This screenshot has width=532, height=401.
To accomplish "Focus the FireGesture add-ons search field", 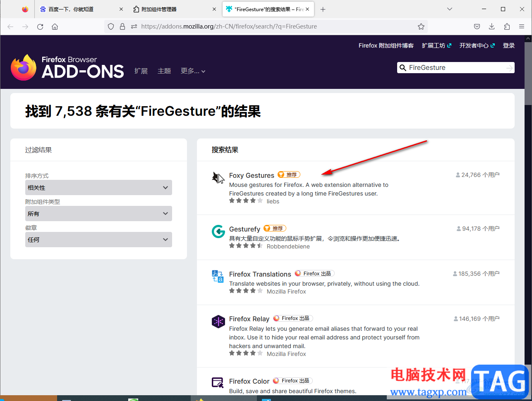I will pyautogui.click(x=455, y=68).
